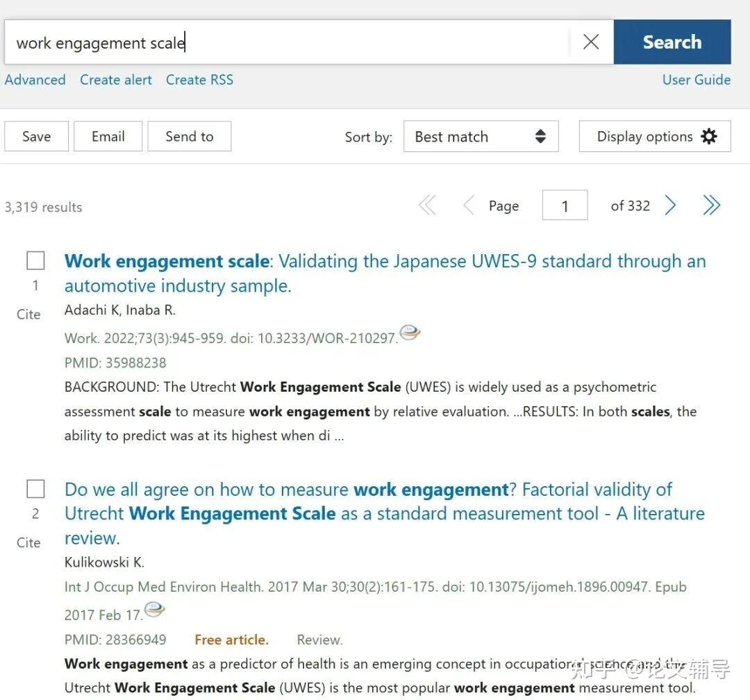Open full-text icon for Kulikowski article
The height and width of the screenshot is (700, 750).
click(x=154, y=610)
